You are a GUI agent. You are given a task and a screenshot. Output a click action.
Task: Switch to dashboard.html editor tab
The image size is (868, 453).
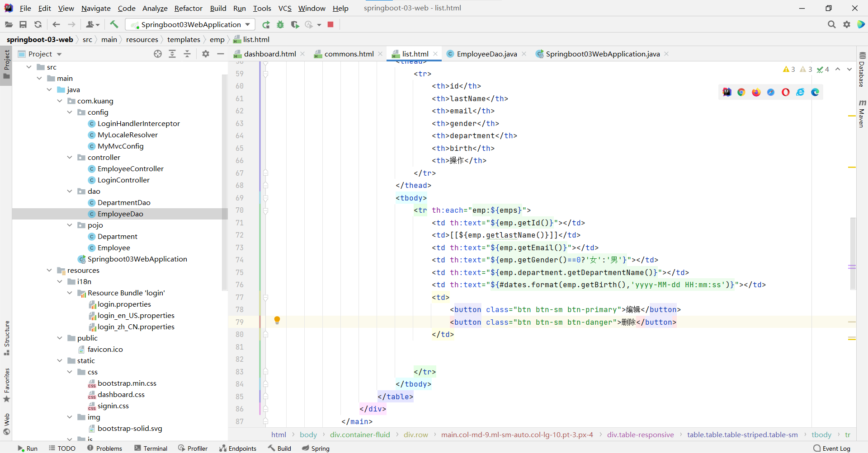pyautogui.click(x=269, y=54)
